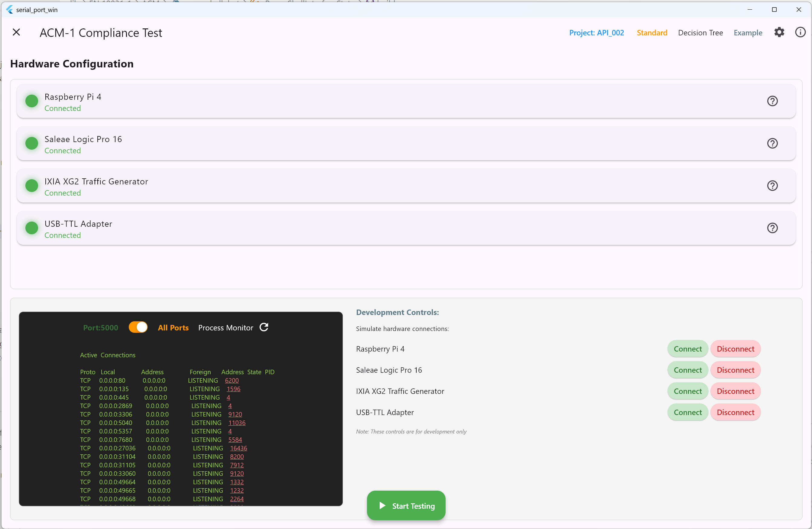The height and width of the screenshot is (529, 812).
Task: Minimize the serial_port_win window
Action: [749, 10]
